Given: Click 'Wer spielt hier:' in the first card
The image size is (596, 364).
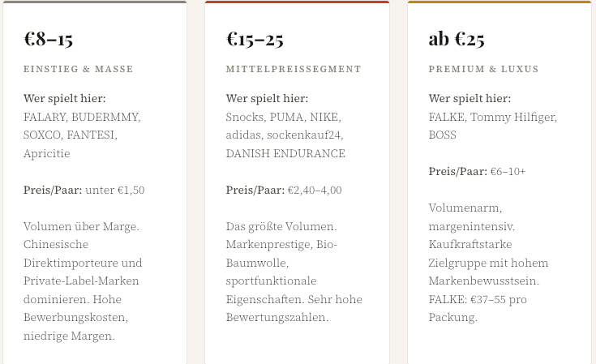Looking at the screenshot, I should tap(65, 99).
